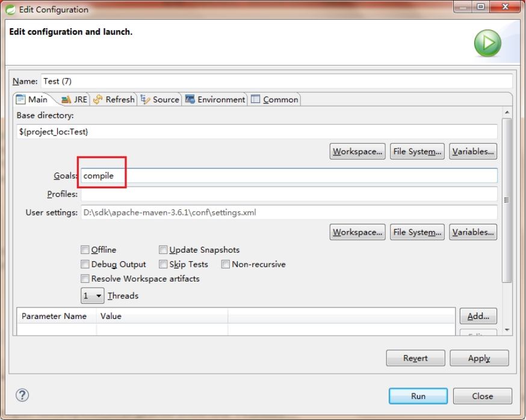Focus the Name field containing Test (7)
Screen dimensions: 526x420
pos(276,81)
